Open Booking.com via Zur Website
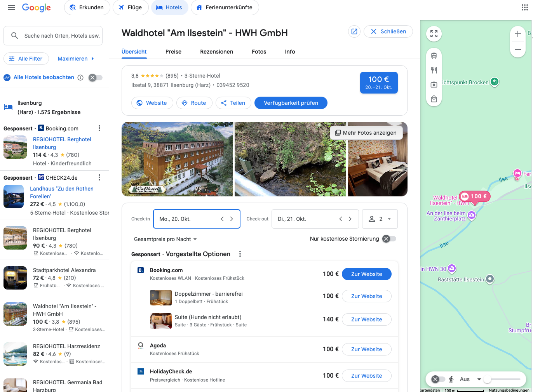The width and height of the screenshot is (533, 392). (x=366, y=274)
